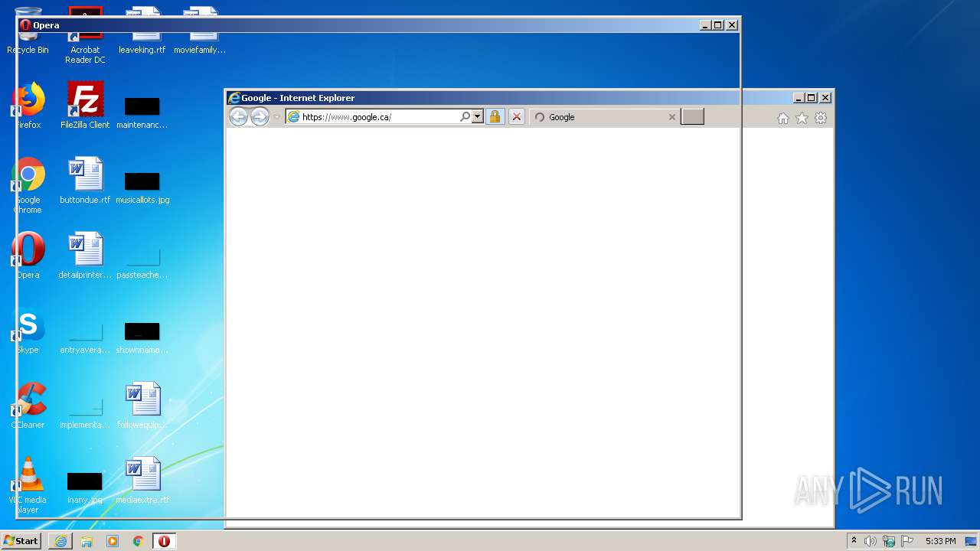Image resolution: width=980 pixels, height=551 pixels.
Task: Click Back arrow in Internet Explorer
Action: click(239, 116)
